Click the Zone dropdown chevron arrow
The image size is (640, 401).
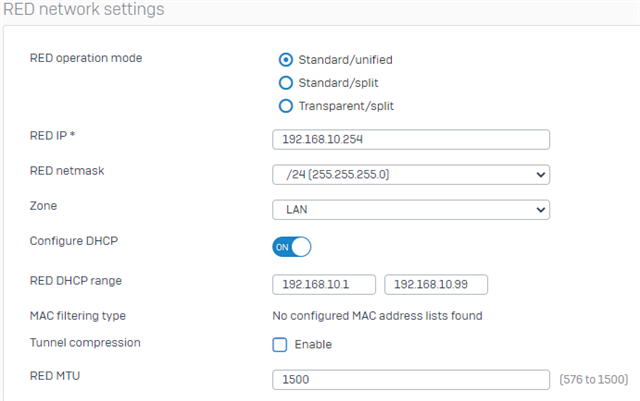(x=541, y=210)
